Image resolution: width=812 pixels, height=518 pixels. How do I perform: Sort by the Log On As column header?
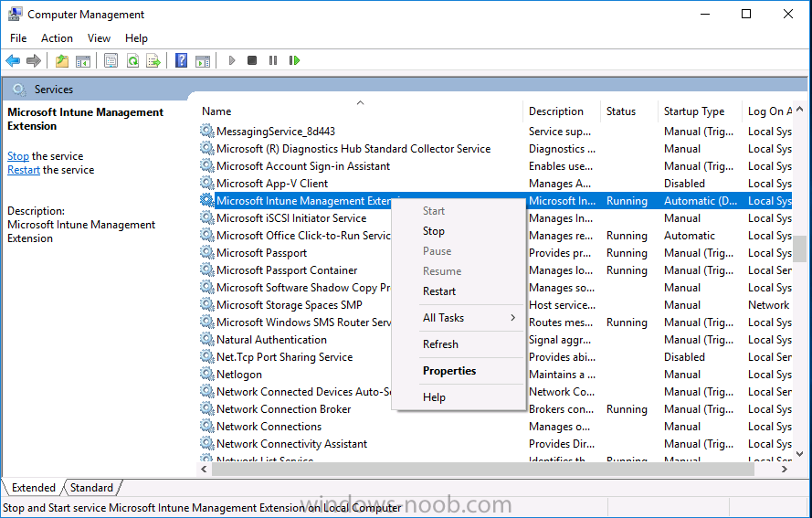click(x=768, y=111)
